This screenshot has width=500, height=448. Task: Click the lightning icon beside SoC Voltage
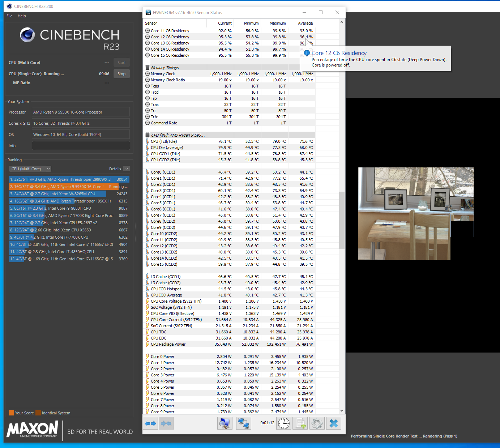148,307
